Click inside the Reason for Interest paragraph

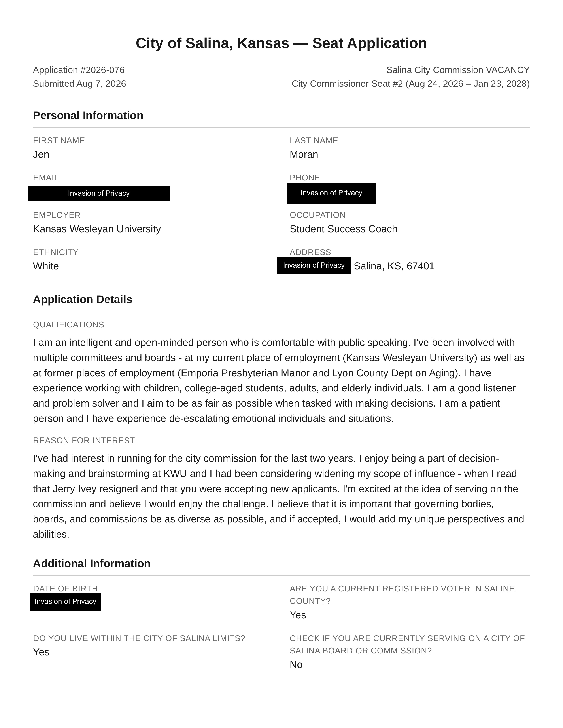pos(279,496)
